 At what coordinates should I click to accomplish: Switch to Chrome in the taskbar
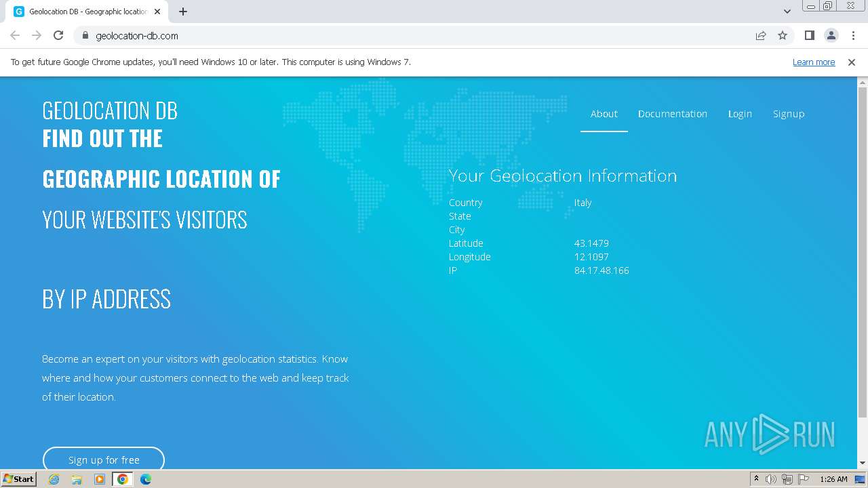pos(123,479)
